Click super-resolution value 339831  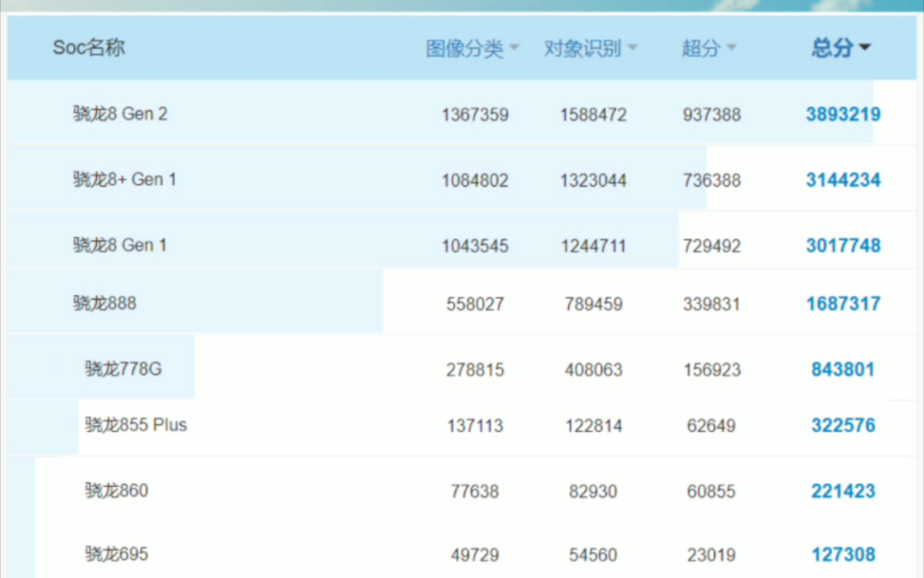712,305
